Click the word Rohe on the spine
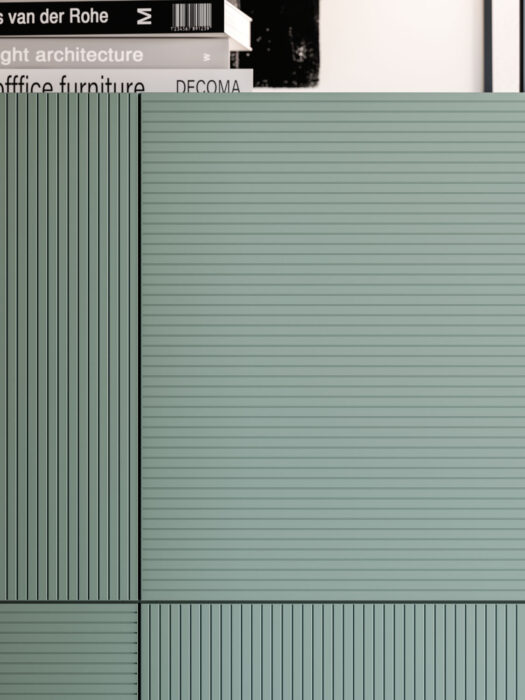Viewport: 525px width, 700px height. coord(91,17)
